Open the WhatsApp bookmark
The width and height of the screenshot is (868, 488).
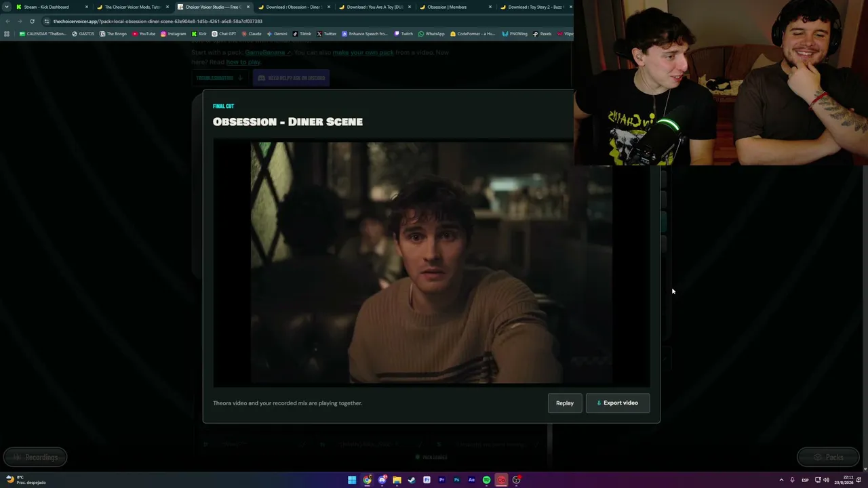click(431, 34)
